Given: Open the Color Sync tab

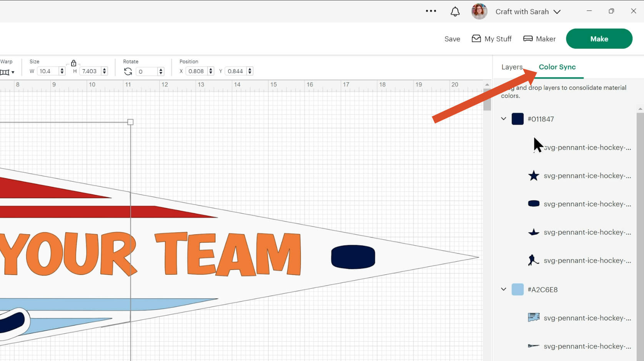Looking at the screenshot, I should tap(557, 67).
